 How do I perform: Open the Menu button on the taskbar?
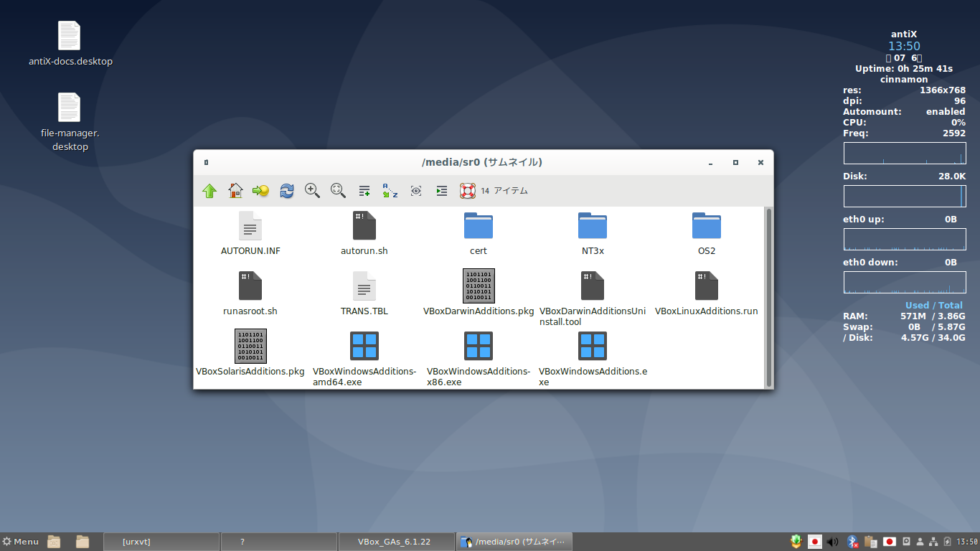click(x=20, y=542)
